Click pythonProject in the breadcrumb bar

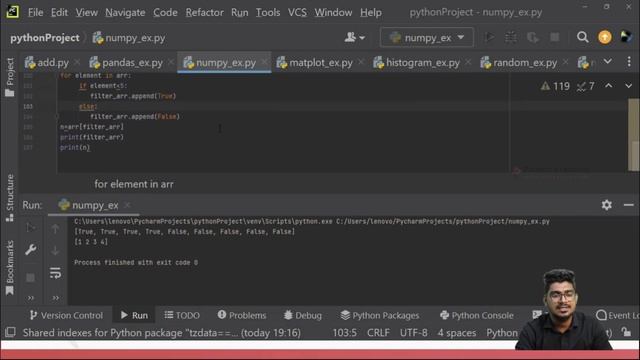(x=45, y=38)
